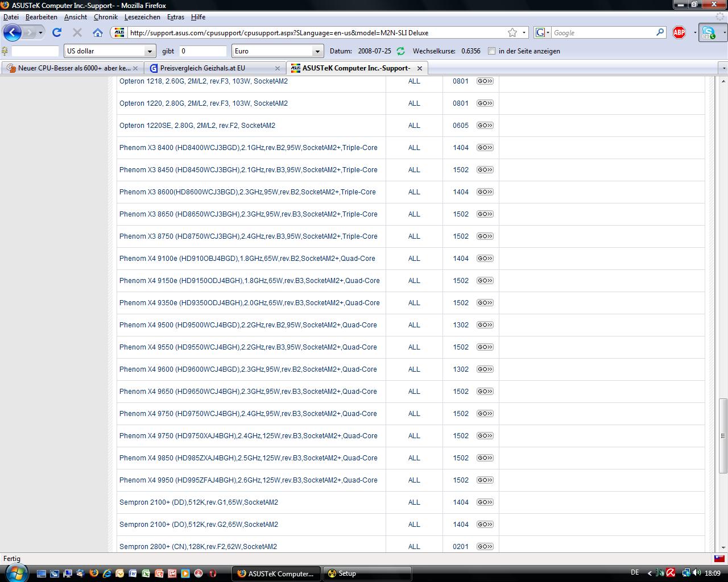Click the 18:09 taskbar clock
The image size is (728, 582).
pyautogui.click(x=713, y=573)
